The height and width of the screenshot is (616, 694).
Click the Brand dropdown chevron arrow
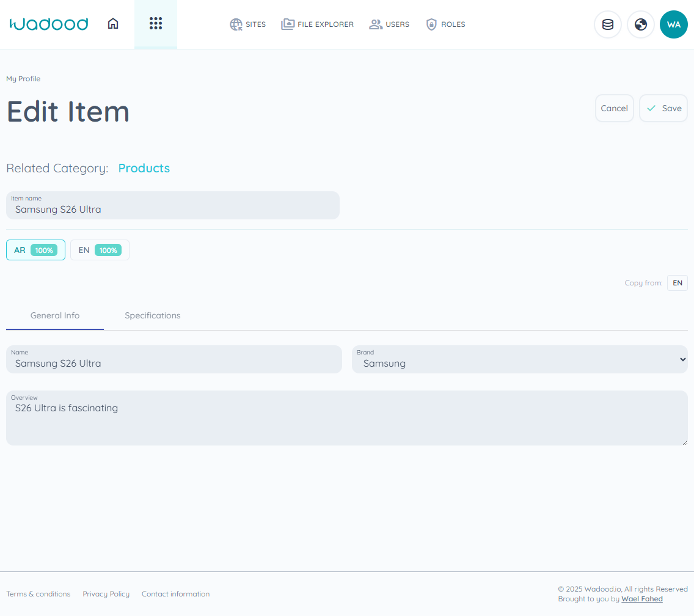[x=682, y=359]
